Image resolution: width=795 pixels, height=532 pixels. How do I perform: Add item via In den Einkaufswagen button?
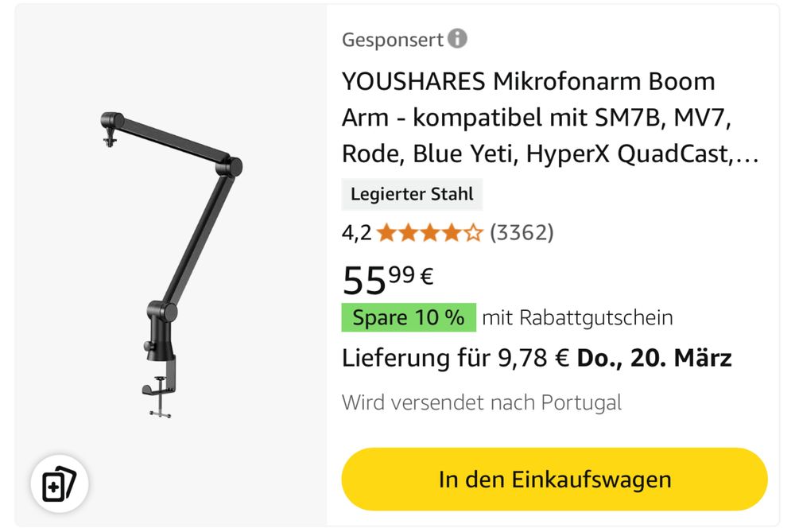(554, 480)
